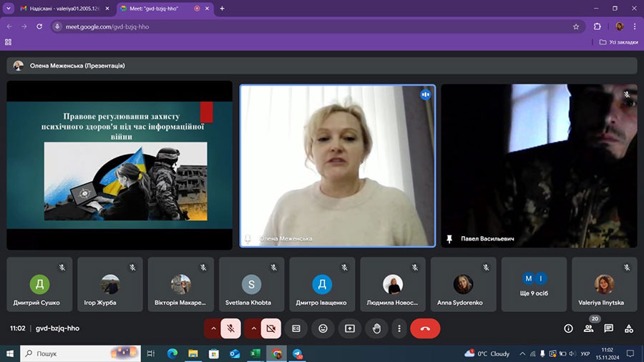Expand microphone audio settings arrow

213,328
